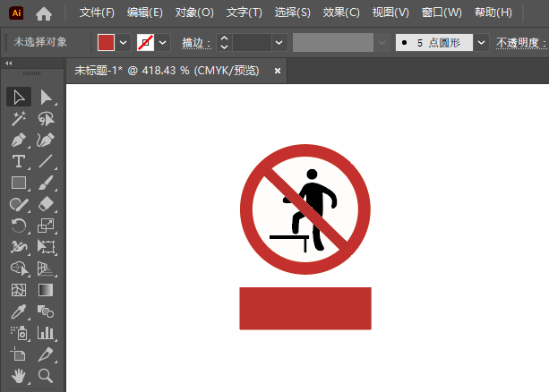Open the 描边 stroke panel link
This screenshot has height=392, width=549.
pyautogui.click(x=196, y=43)
